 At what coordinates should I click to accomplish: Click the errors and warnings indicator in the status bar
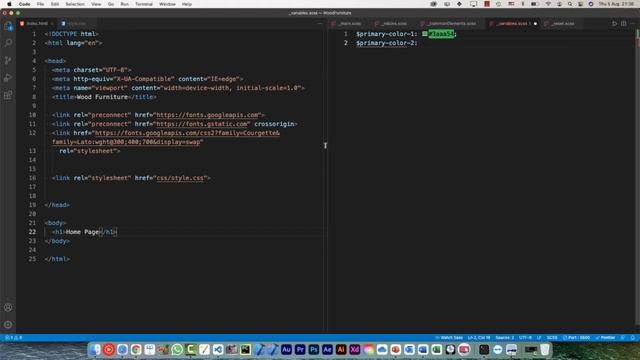(x=13, y=338)
